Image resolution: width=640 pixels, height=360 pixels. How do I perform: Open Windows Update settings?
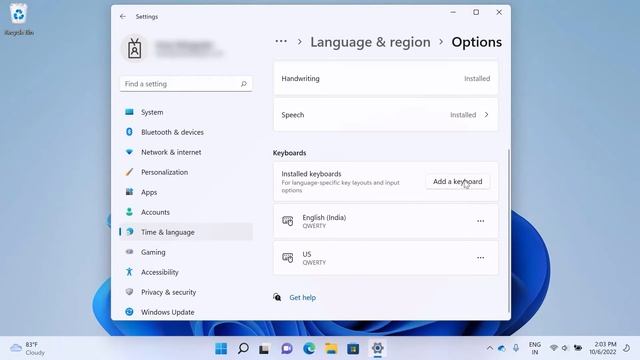tap(186, 312)
